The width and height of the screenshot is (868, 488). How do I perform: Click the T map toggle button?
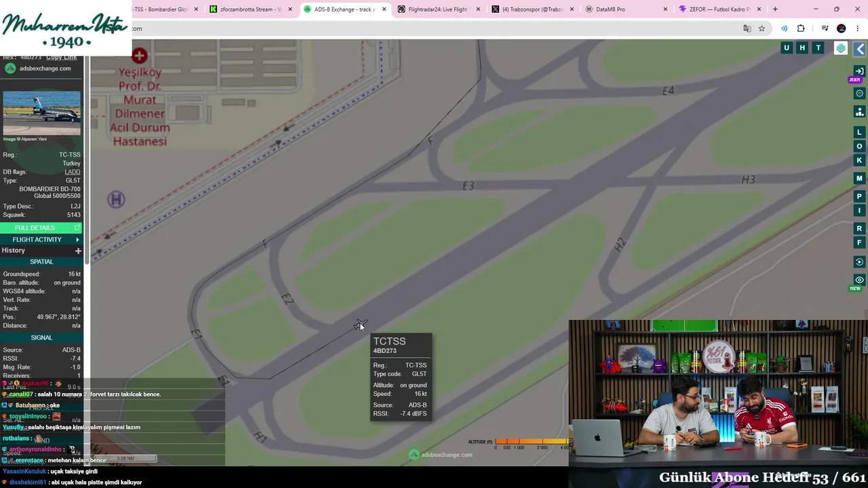[818, 47]
